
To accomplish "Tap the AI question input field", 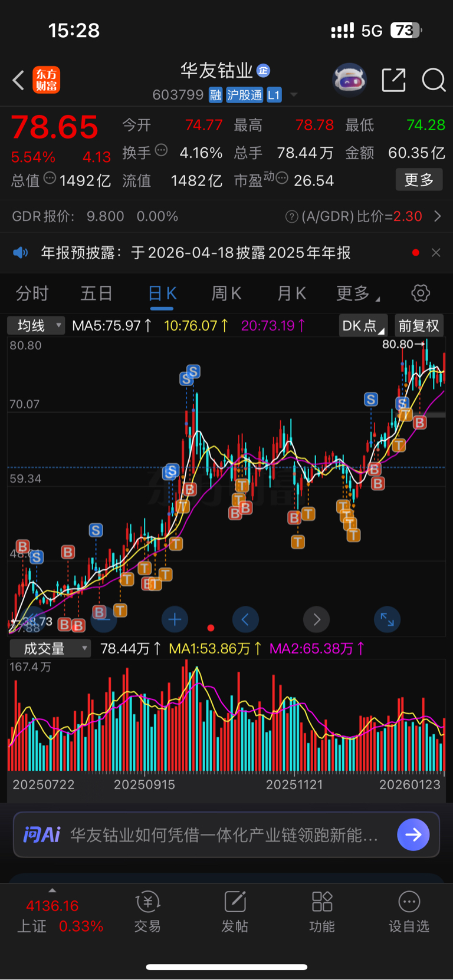I will (x=226, y=834).
